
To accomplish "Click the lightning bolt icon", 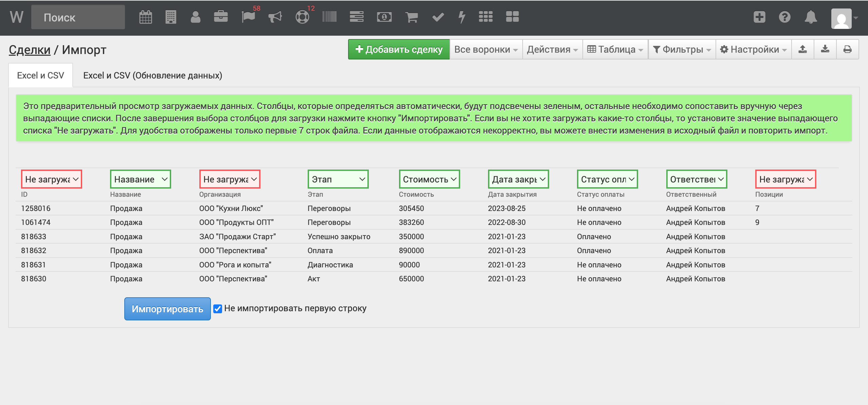I will 462,17.
